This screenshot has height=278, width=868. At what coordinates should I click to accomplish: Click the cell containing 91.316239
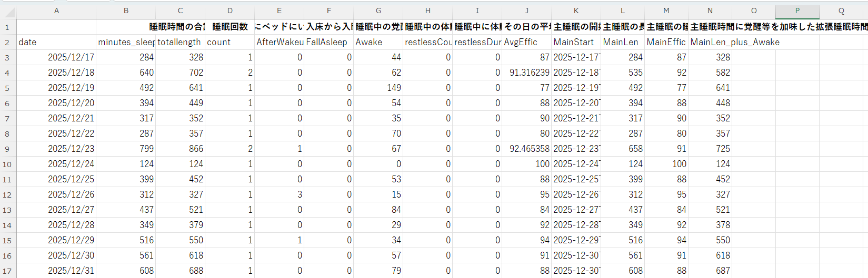[x=526, y=73]
